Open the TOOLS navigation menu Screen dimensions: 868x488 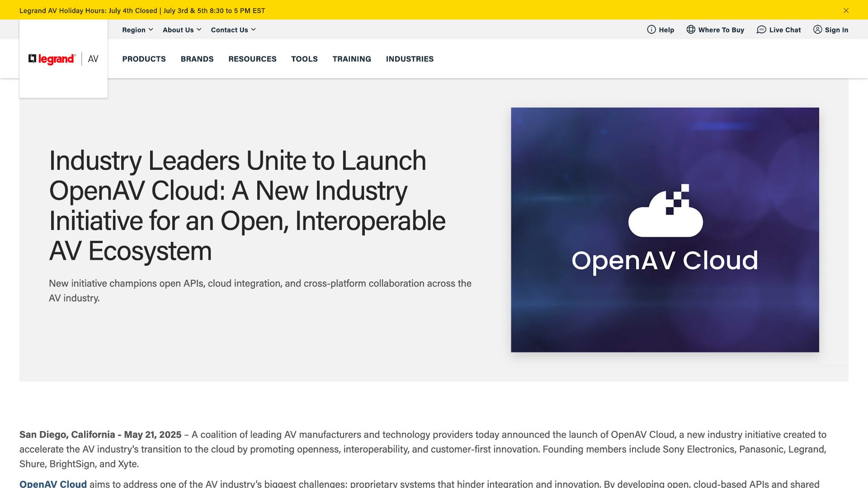pos(304,59)
